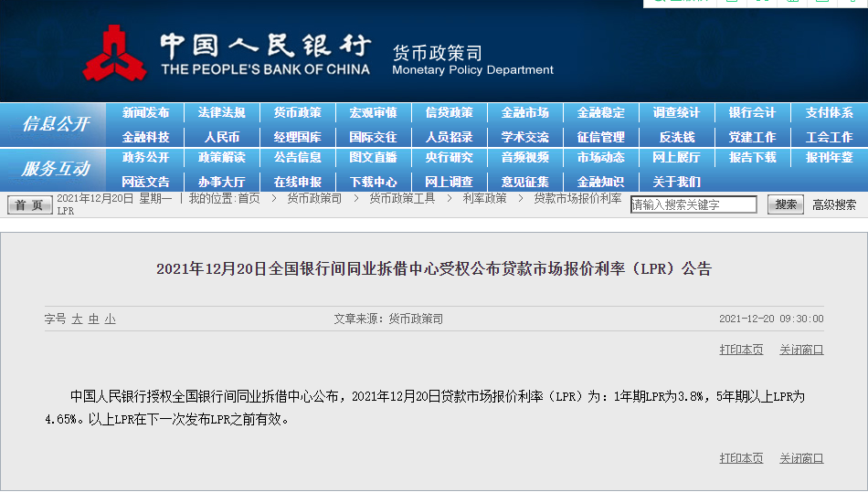This screenshot has height=492, width=868.
Task: Set font size to large (大)
Action: tap(78, 319)
